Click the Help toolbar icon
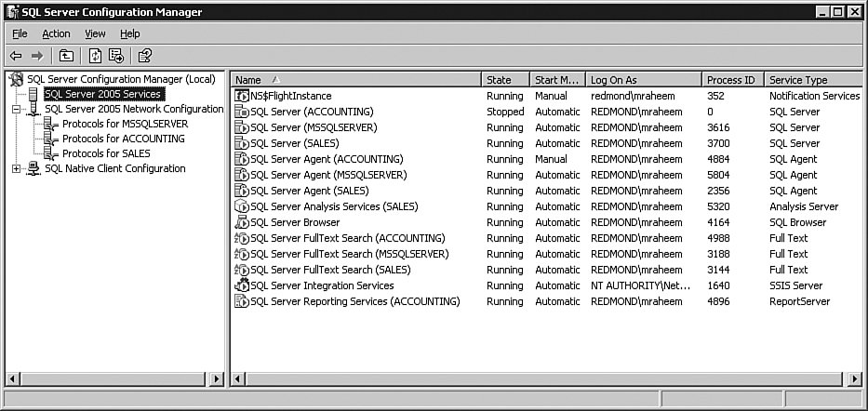Image resolution: width=868 pixels, height=411 pixels. click(144, 56)
